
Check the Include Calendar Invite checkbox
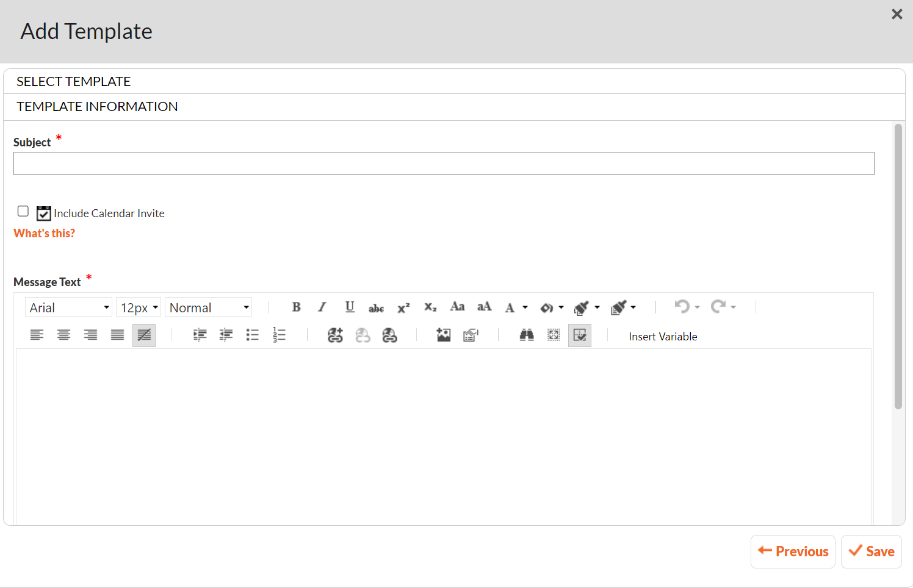pyautogui.click(x=23, y=211)
